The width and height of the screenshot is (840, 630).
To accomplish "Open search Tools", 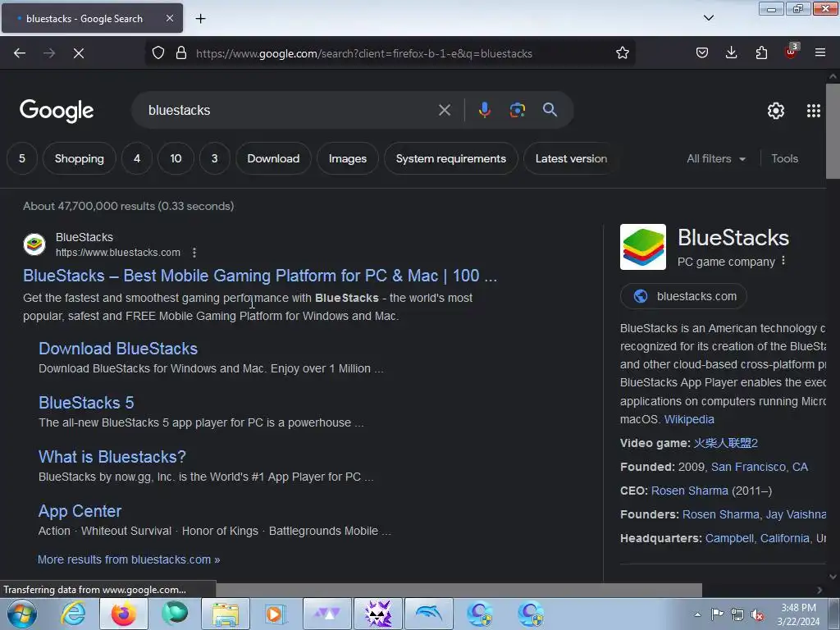I will point(784,158).
